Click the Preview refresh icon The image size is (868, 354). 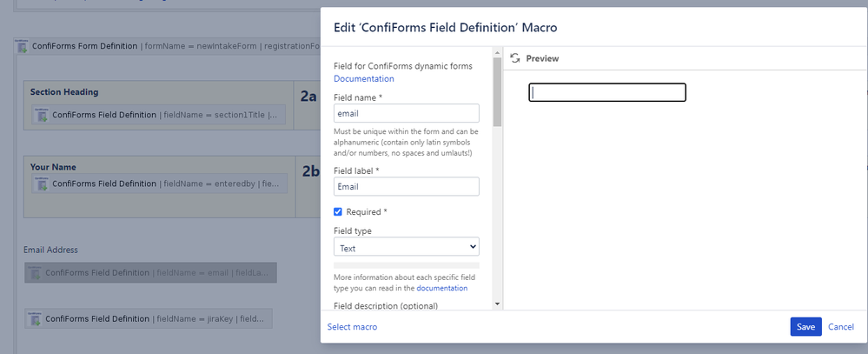click(x=515, y=58)
